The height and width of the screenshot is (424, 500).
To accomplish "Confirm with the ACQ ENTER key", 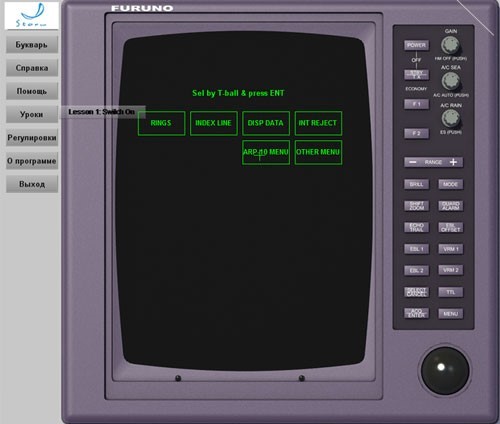I will click(416, 313).
